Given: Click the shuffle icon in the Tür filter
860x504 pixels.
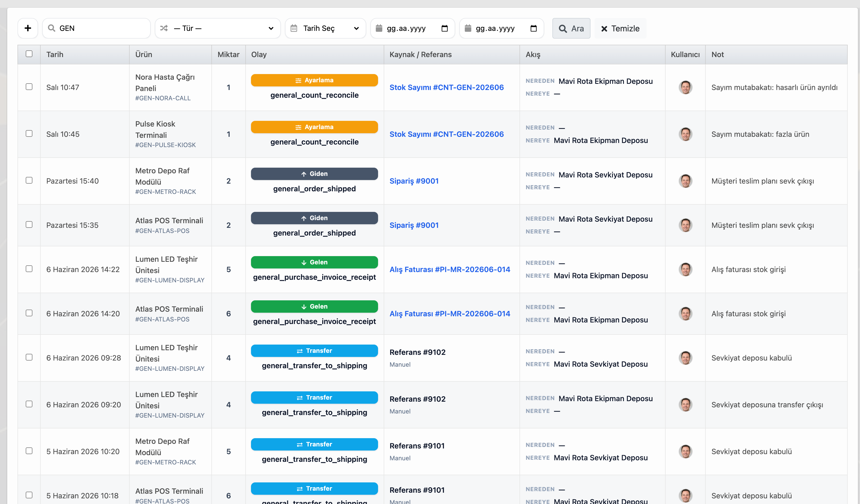Looking at the screenshot, I should tap(164, 28).
